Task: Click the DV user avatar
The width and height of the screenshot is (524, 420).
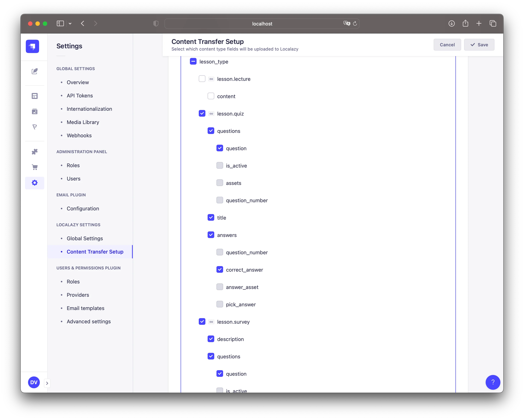Action: click(34, 382)
